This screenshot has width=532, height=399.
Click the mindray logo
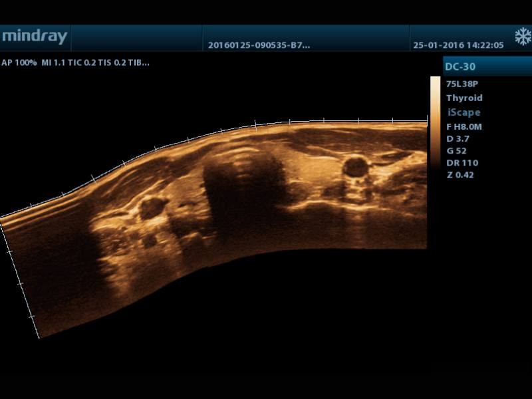(35, 37)
